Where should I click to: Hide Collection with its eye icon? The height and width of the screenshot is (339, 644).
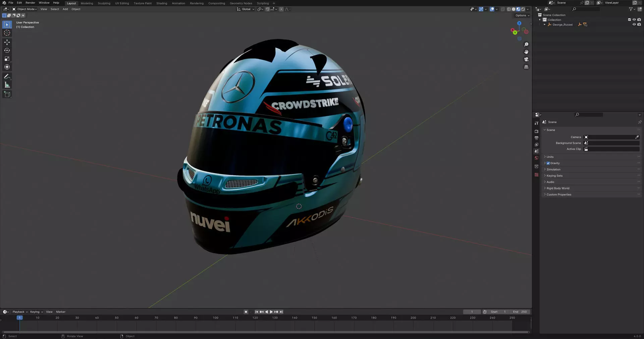coord(634,20)
